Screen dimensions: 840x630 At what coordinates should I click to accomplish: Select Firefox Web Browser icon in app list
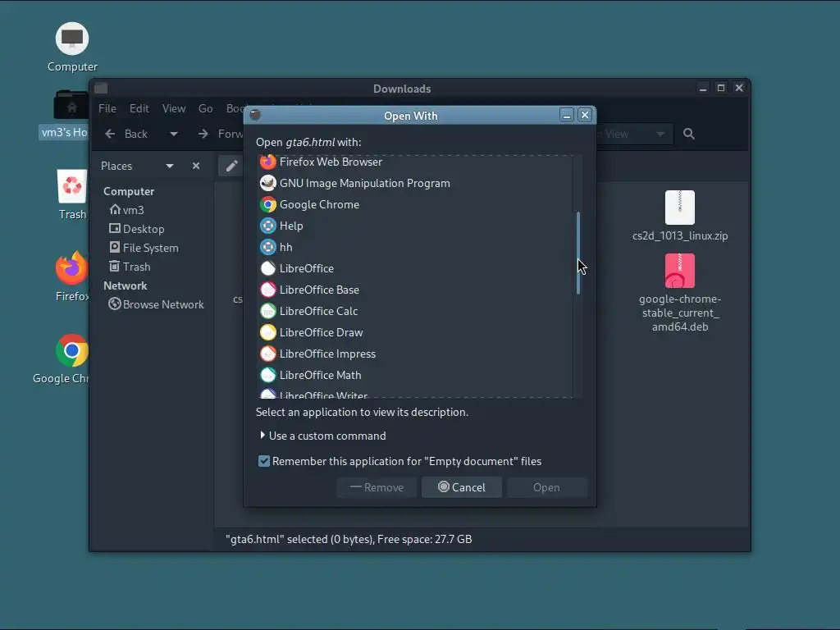(x=268, y=162)
